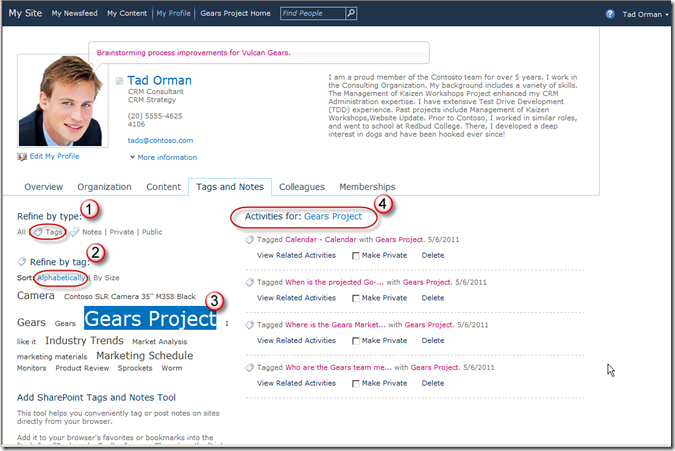Open 'Where is the Gears Market...' item
The image size is (675, 451).
coord(335,325)
